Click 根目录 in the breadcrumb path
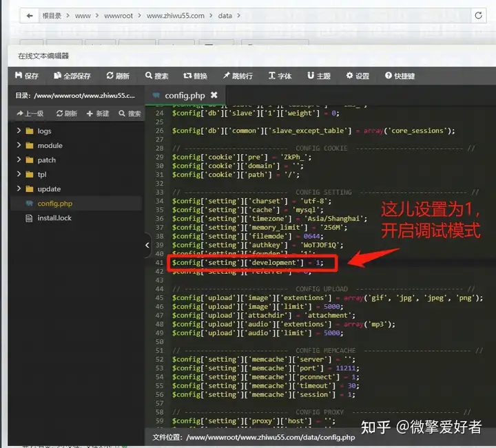 52,16
